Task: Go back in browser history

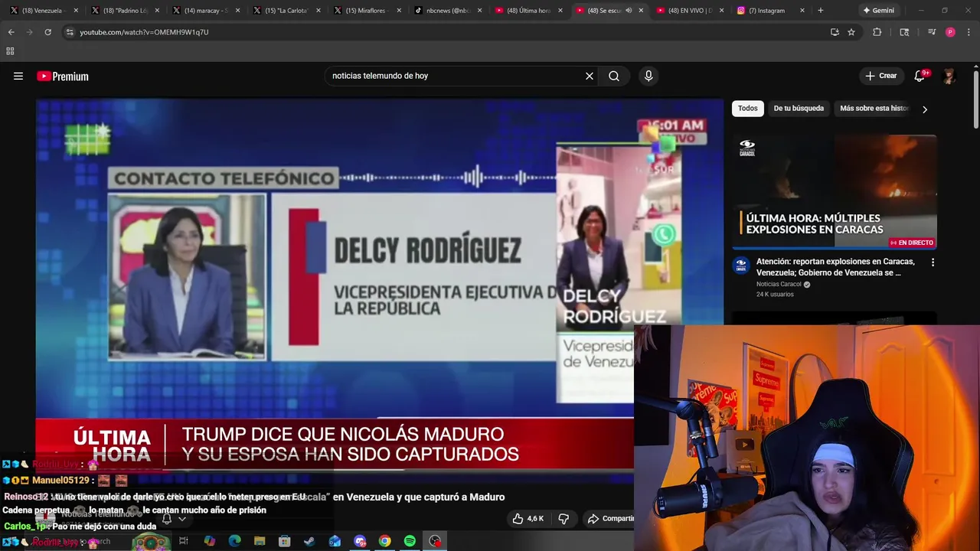Action: tap(11, 32)
